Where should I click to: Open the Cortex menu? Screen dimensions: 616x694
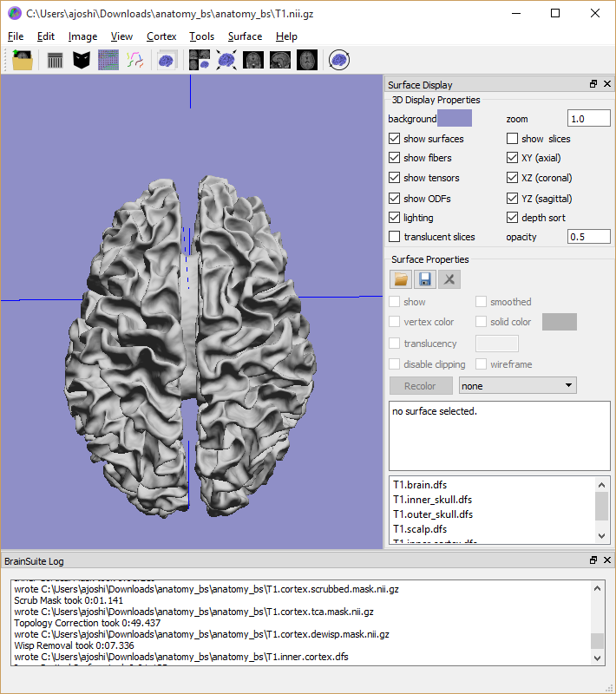(x=161, y=36)
